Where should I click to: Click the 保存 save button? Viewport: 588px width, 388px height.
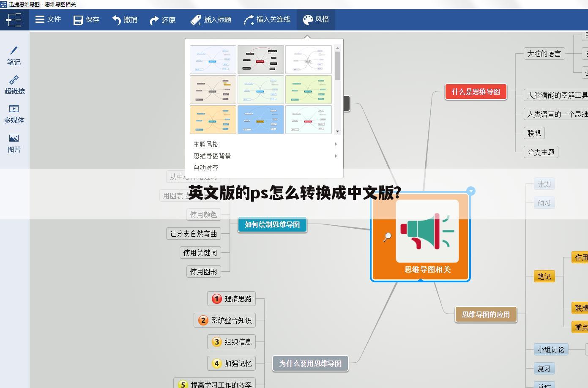click(86, 20)
